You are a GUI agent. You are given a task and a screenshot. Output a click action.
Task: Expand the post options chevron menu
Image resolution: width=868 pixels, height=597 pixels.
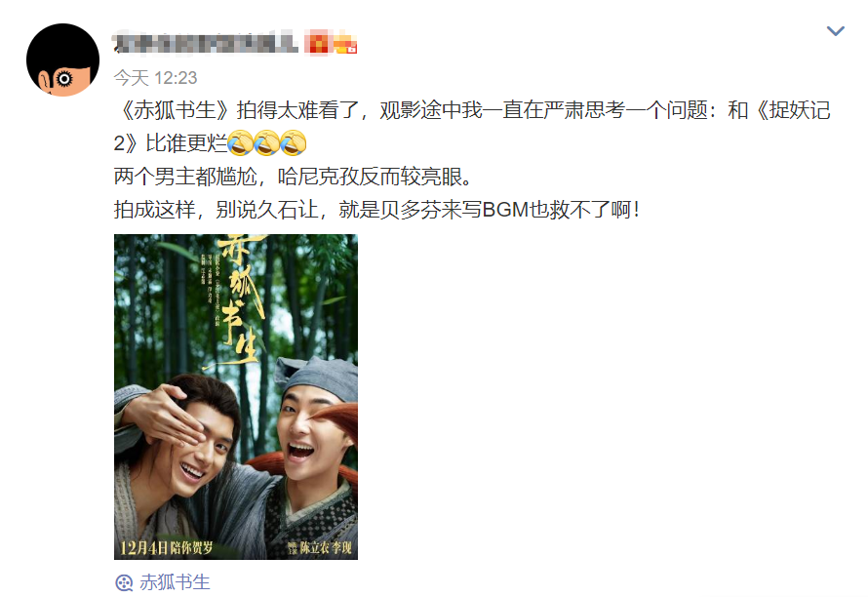[835, 30]
